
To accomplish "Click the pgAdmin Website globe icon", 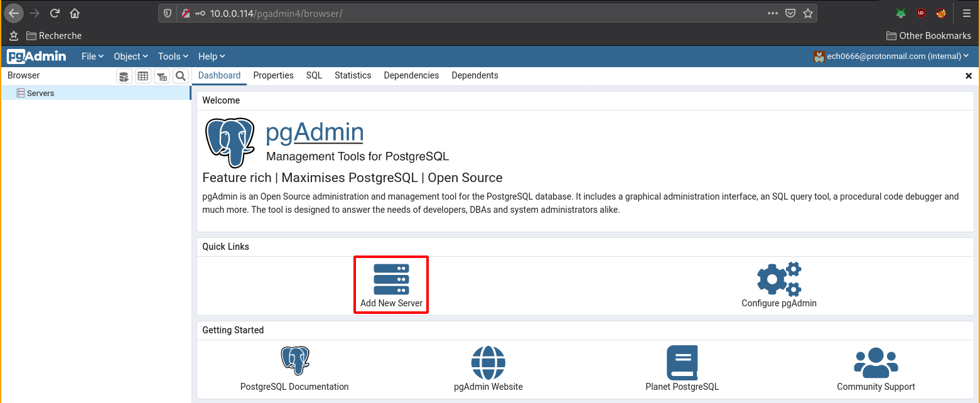I will 488,362.
